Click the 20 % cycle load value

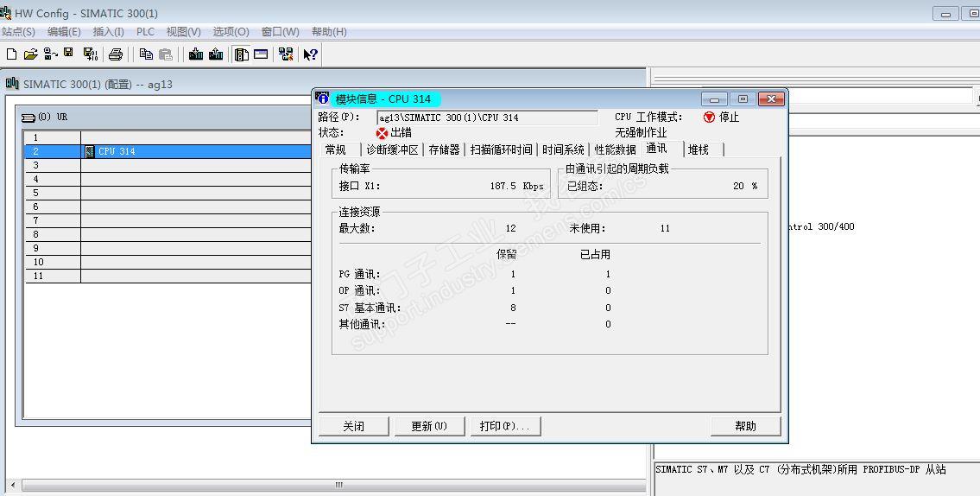745,186
